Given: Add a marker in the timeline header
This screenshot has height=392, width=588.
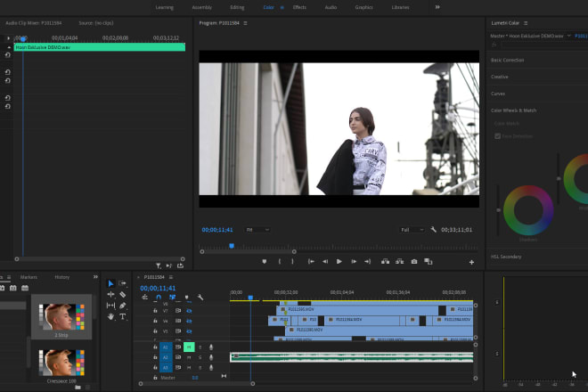Looking at the screenshot, I should 187,298.
